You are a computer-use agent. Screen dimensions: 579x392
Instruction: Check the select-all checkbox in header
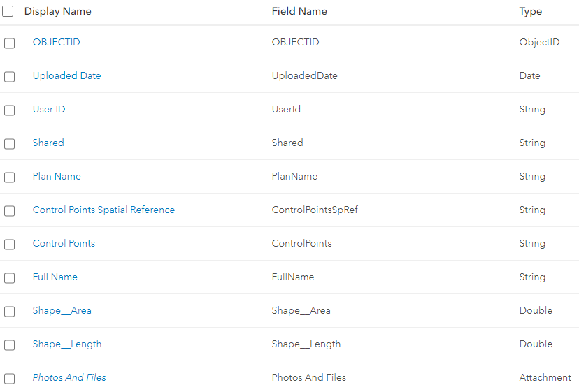[x=8, y=11]
